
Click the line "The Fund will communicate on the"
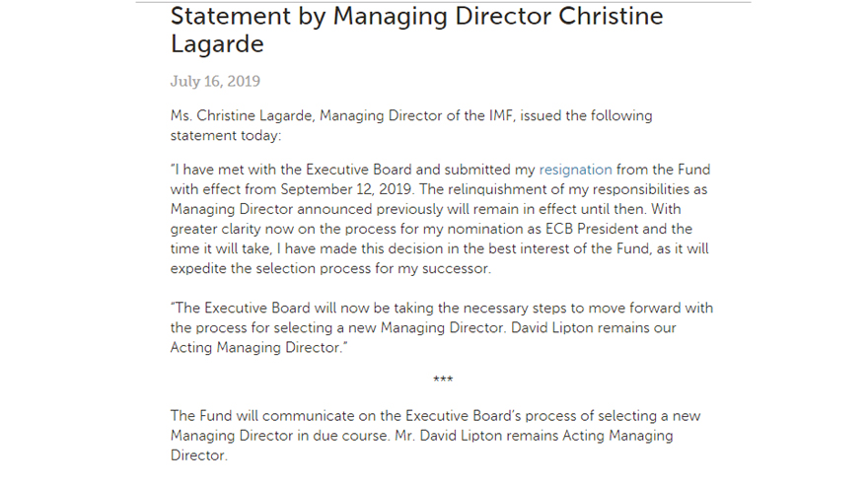click(x=436, y=416)
